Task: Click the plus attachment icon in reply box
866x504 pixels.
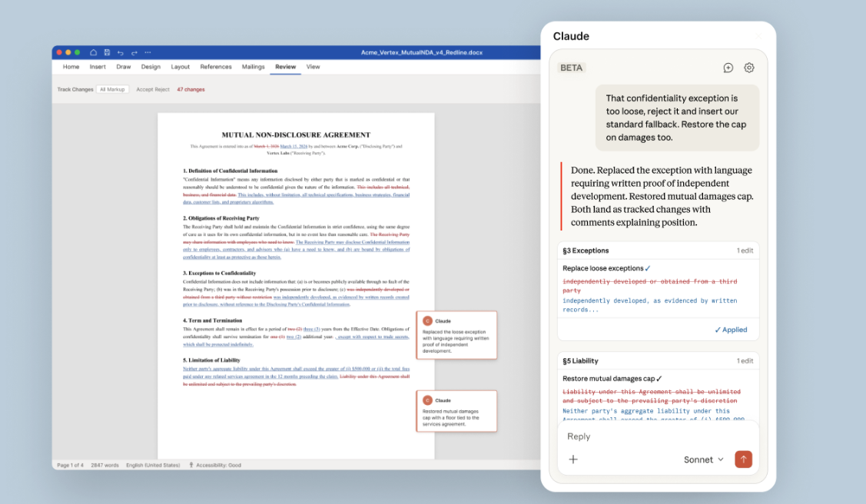Action: tap(573, 459)
